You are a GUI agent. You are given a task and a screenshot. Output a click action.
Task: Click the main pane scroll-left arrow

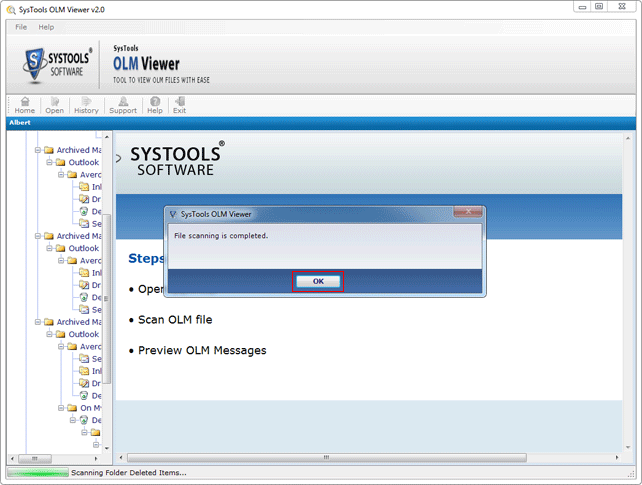121,458
